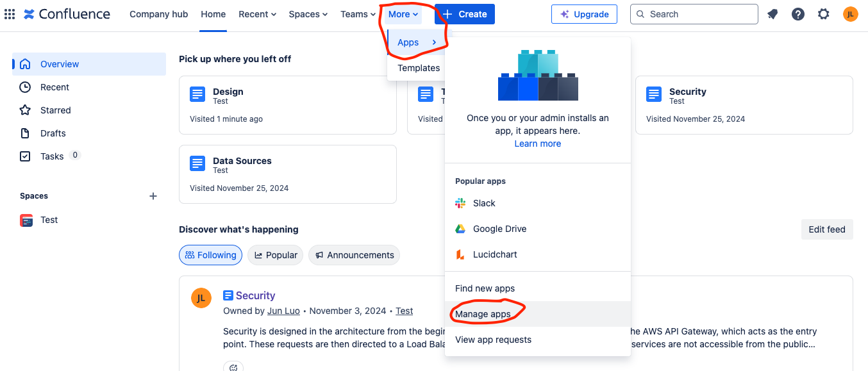
Task: Click the blue Create button
Action: coord(465,14)
